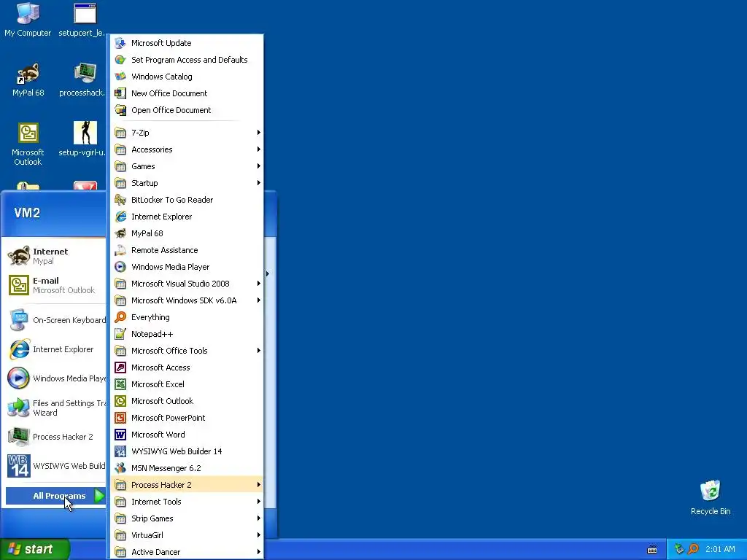Open Windows Media Player in Start menu recent list

(55, 378)
